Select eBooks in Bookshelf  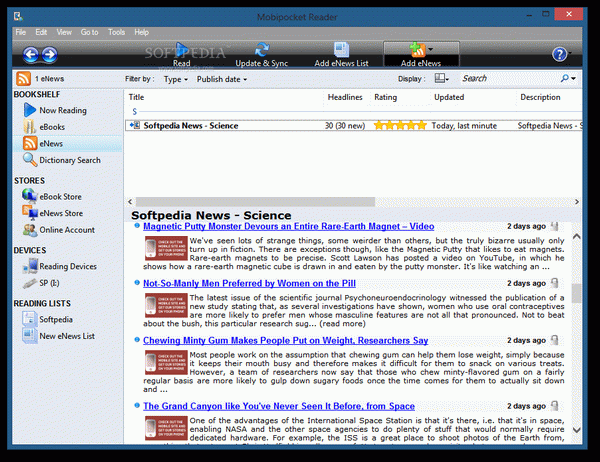[44, 127]
